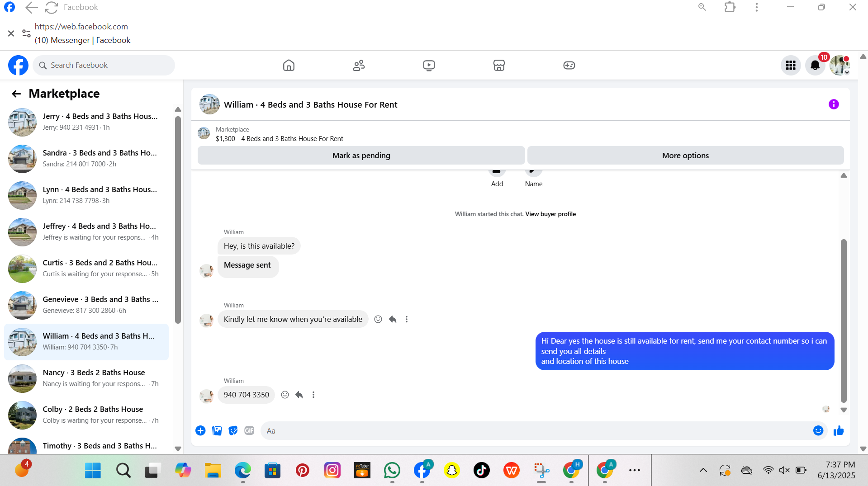Open Timothy's 3 Beds 3 Baths chat
The image size is (868, 486).
[86, 445]
